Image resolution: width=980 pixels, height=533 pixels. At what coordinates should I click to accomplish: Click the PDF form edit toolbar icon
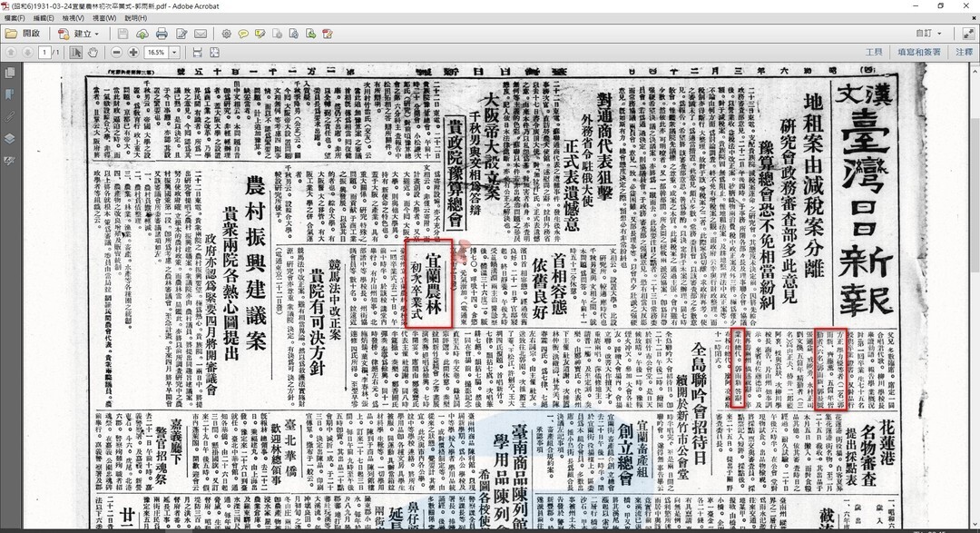[328, 34]
